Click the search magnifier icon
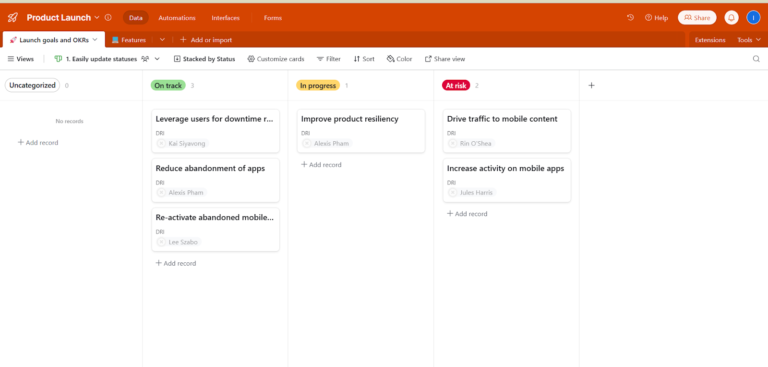 (x=756, y=59)
